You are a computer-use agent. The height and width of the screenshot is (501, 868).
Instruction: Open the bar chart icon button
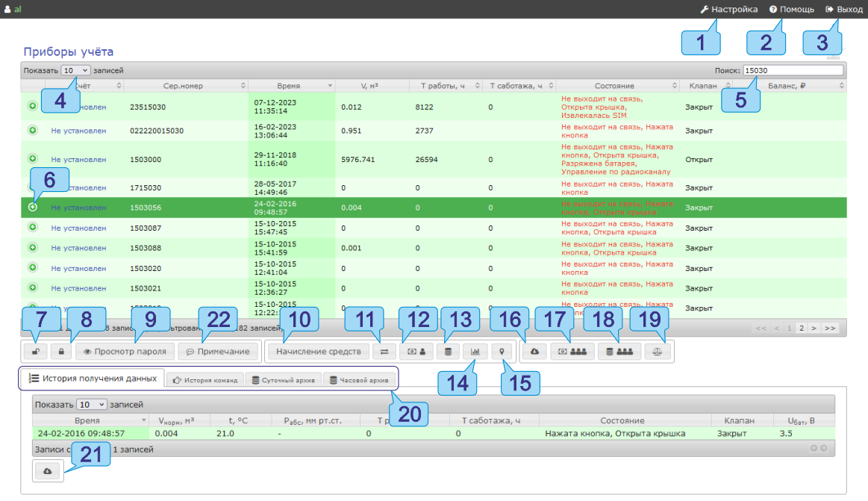click(474, 351)
